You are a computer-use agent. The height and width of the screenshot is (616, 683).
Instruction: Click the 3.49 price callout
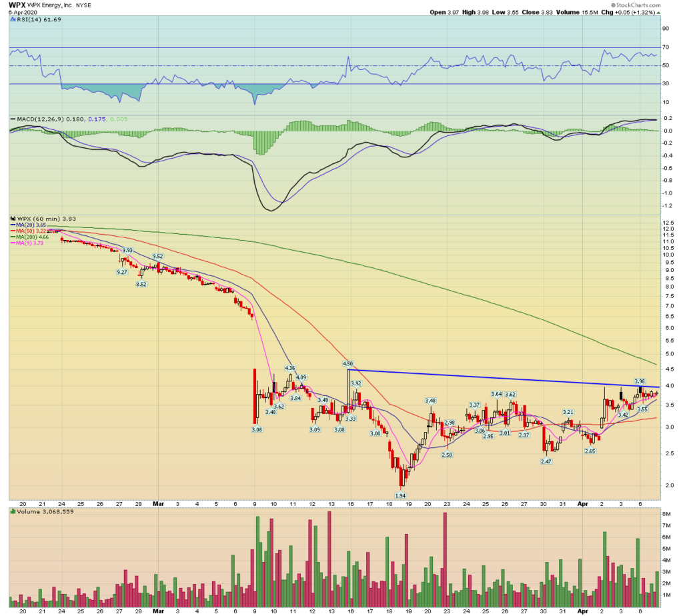[323, 400]
